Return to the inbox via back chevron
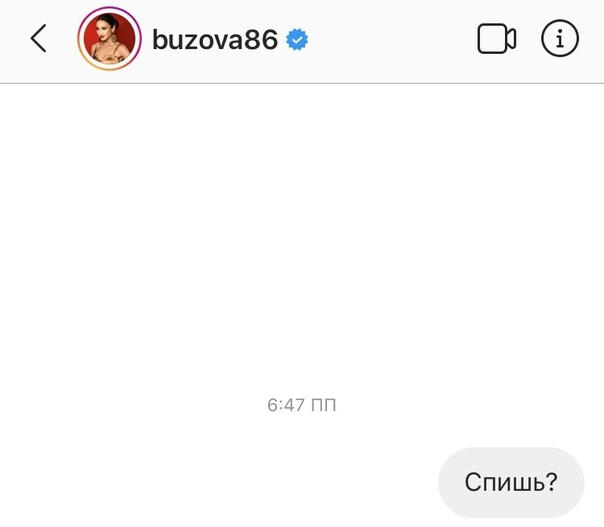The height and width of the screenshot is (527, 604). (39, 38)
